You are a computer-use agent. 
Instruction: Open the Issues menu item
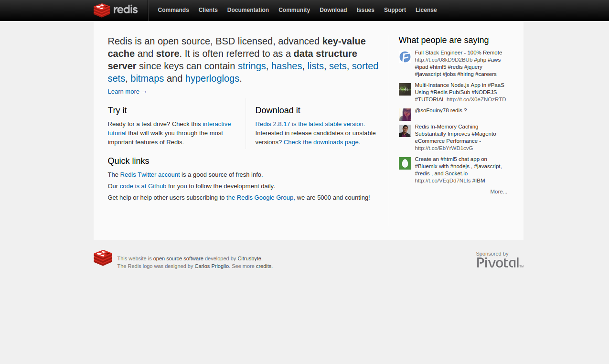(x=365, y=10)
